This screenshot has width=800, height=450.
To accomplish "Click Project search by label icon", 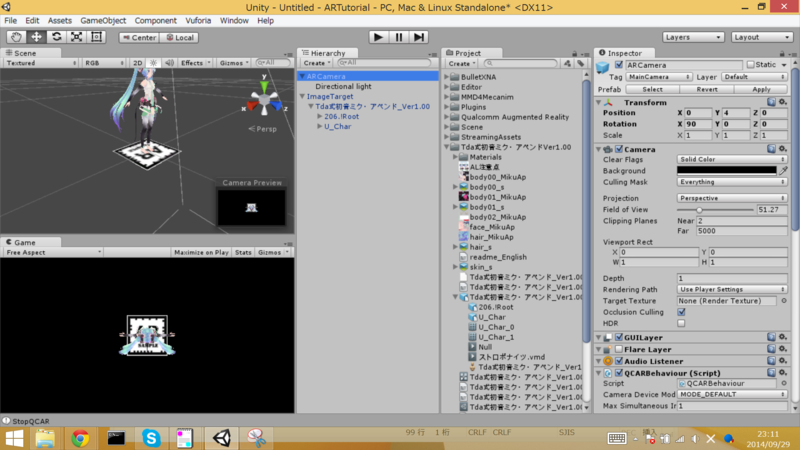I will tap(581, 63).
